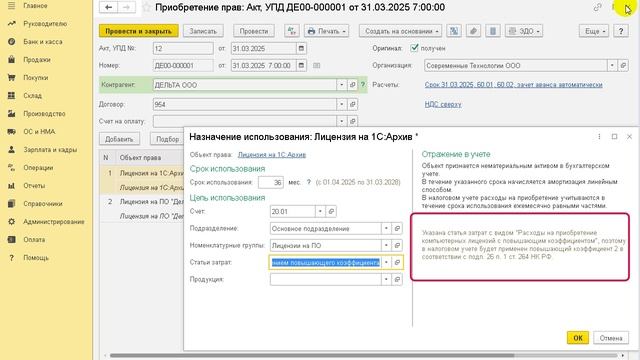Open Отчеты section in sidebar

34,185
